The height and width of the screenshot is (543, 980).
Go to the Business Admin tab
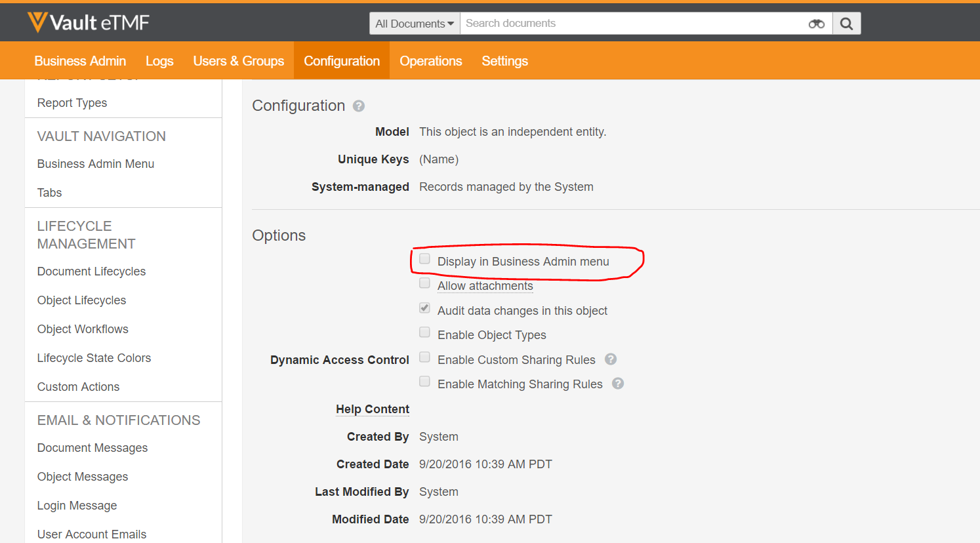(80, 61)
